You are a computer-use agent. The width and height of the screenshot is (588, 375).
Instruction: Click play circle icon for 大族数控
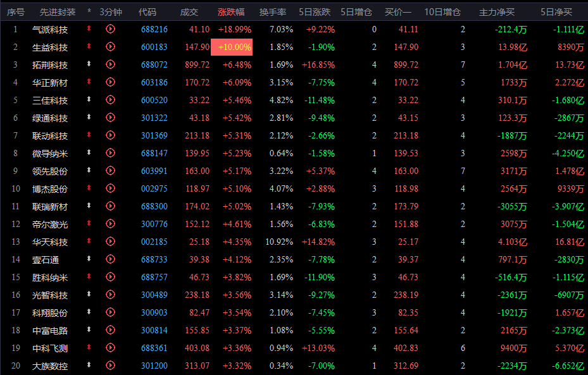110,366
